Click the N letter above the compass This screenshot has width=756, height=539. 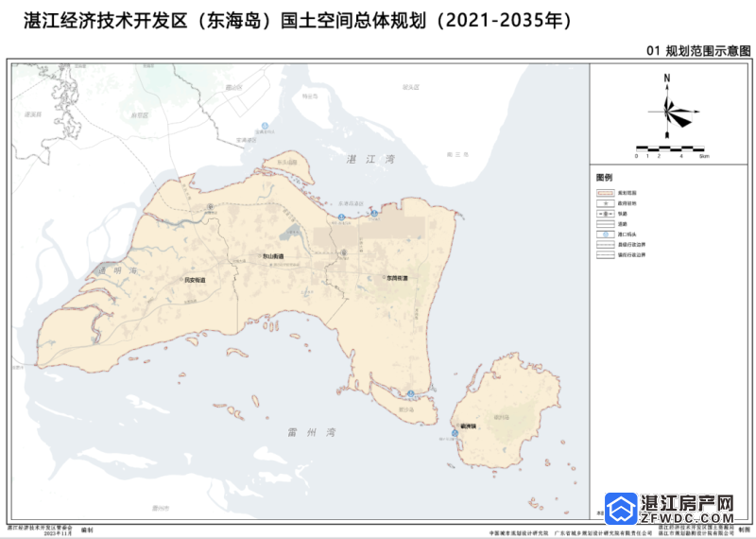[667, 78]
